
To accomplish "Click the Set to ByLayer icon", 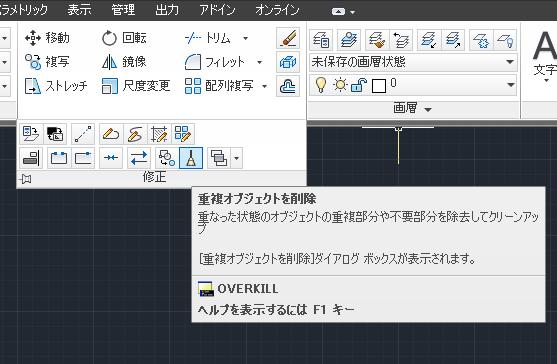I will (31, 134).
